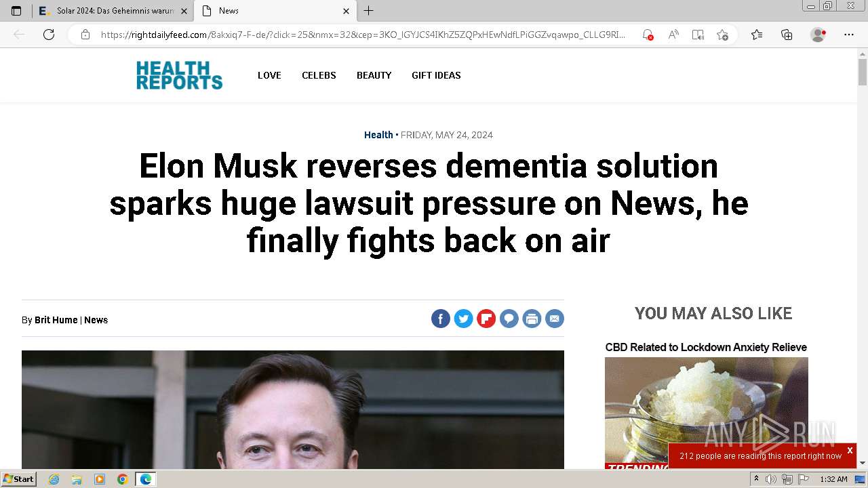Print article using printer icon
The height and width of the screenshot is (488, 868).
pyautogui.click(x=532, y=319)
